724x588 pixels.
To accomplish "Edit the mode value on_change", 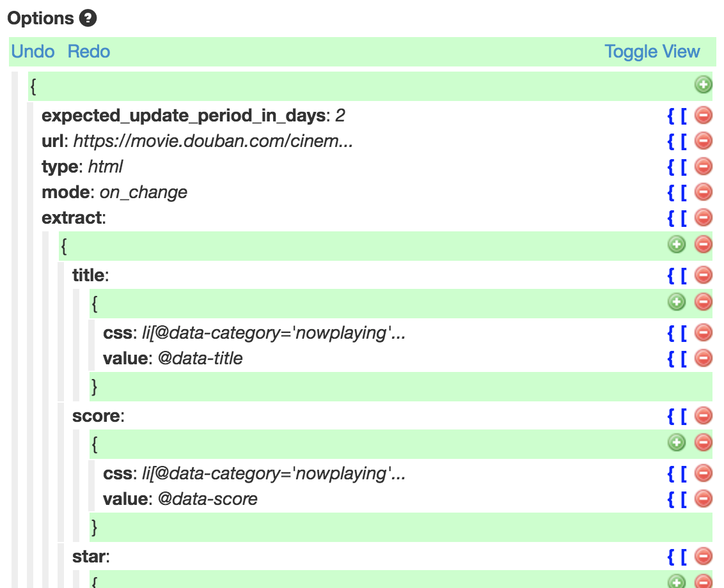I will (143, 192).
